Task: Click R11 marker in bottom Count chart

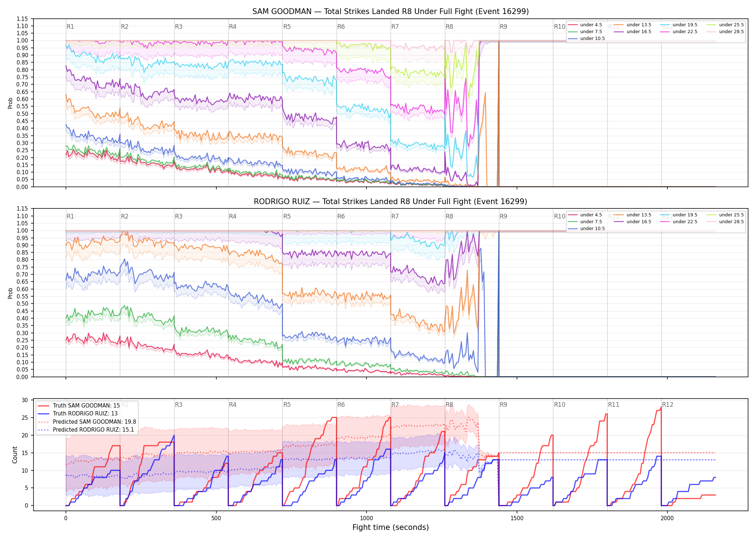Action: pyautogui.click(x=613, y=405)
